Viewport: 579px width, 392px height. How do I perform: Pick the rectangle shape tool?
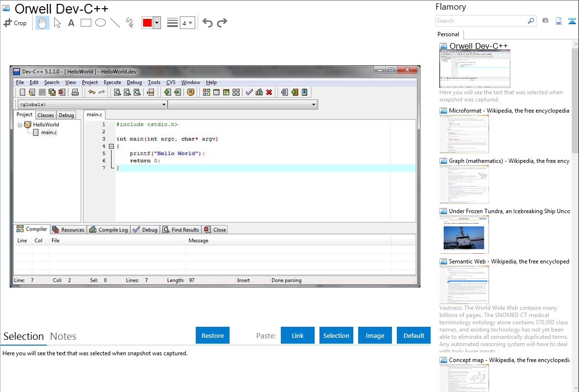[86, 23]
